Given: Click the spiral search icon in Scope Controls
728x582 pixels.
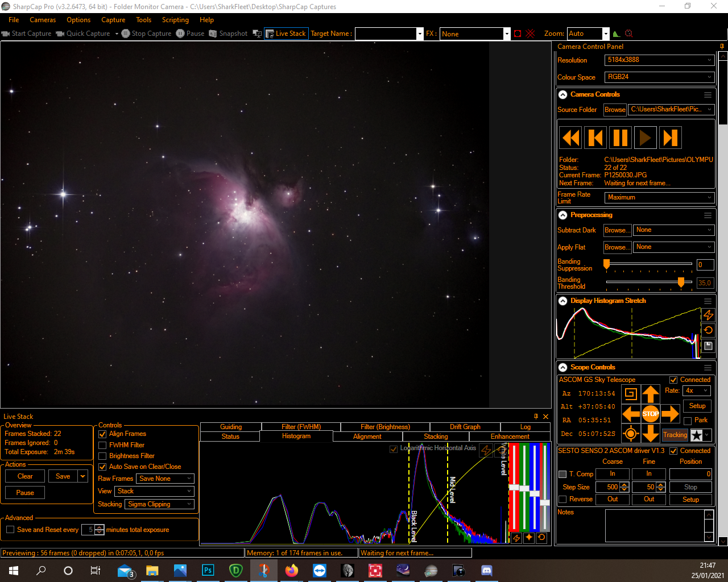Looking at the screenshot, I should click(630, 393).
